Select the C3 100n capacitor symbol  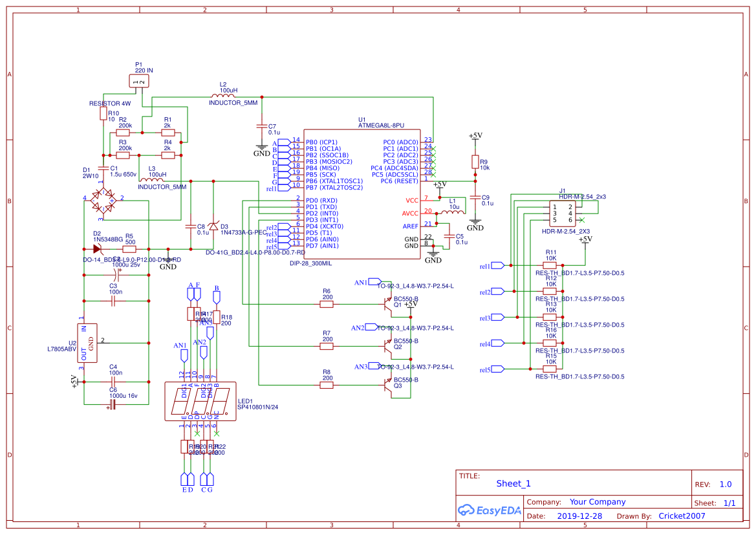(113, 301)
